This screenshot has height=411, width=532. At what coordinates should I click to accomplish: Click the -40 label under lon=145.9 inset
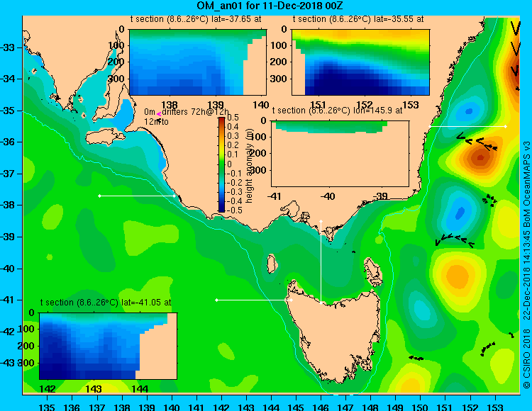pos(328,196)
